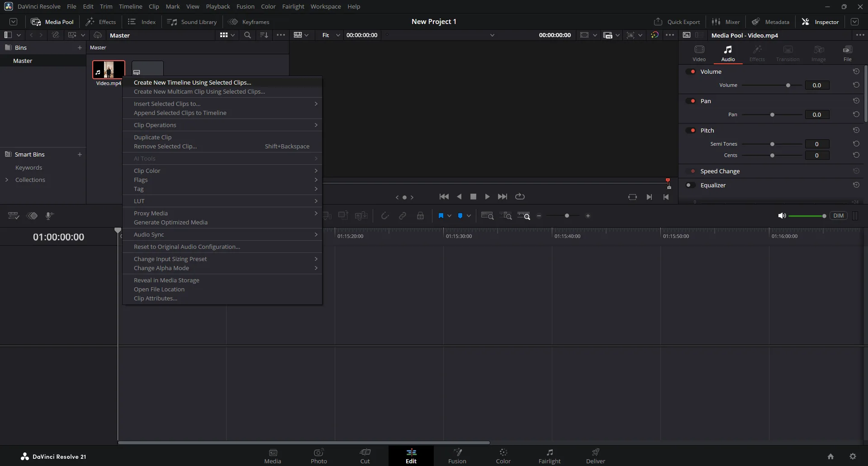Switch to the Photo page
Screen dimensions: 868x466
(x=319, y=456)
